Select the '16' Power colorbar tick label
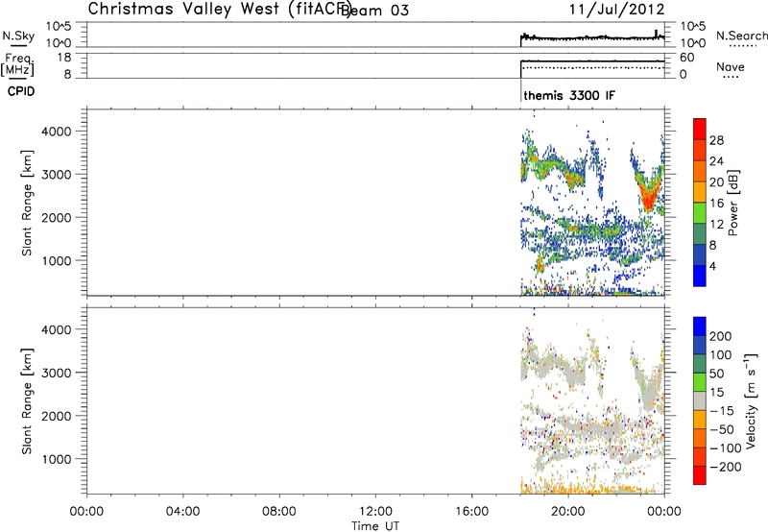Image resolution: width=768 pixels, height=532 pixels. click(716, 204)
